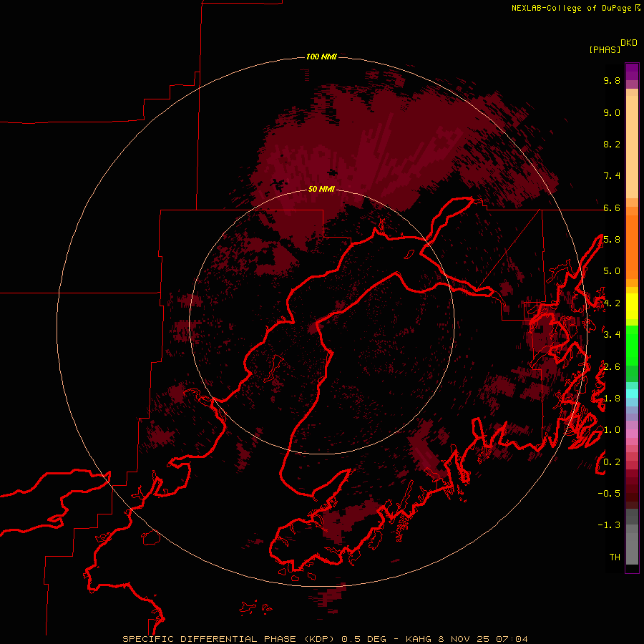Image resolution: width=644 pixels, height=644 pixels.
Task: Click the 4.2 scale value
Action: point(612,303)
